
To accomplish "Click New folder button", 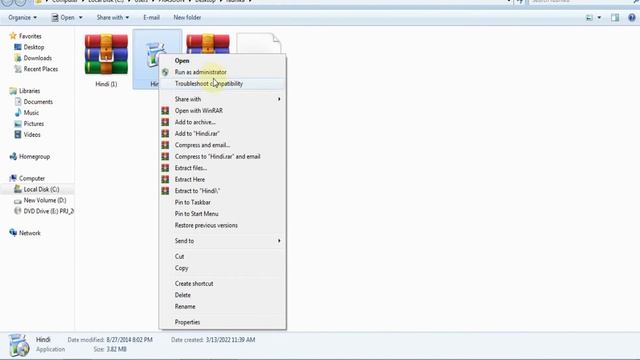I will [187, 18].
